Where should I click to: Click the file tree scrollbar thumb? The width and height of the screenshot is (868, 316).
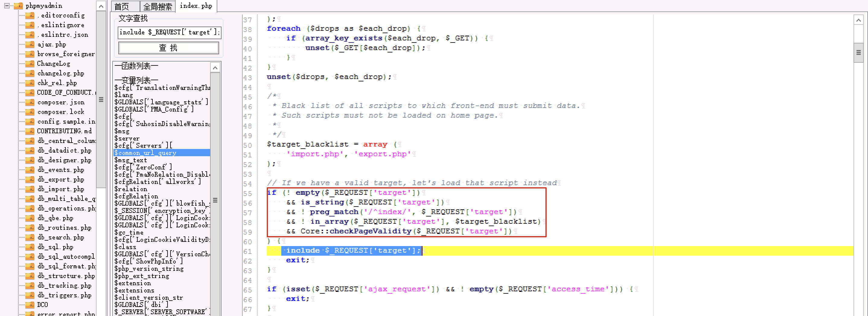point(101,99)
